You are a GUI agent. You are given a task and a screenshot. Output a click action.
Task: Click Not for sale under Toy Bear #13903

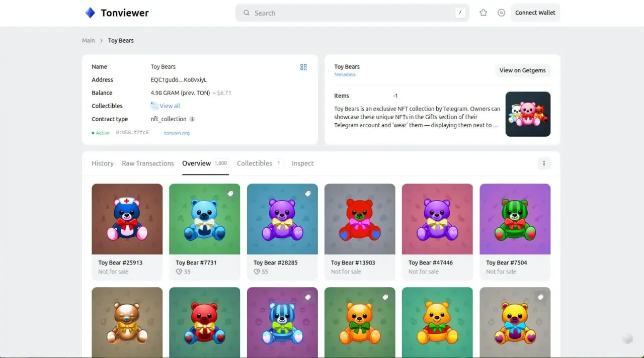pos(346,272)
